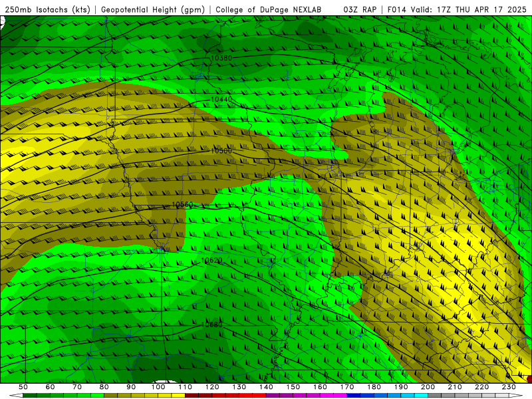Click the 150 value on the color scale
This screenshot has width=532, height=399.
coord(293,387)
